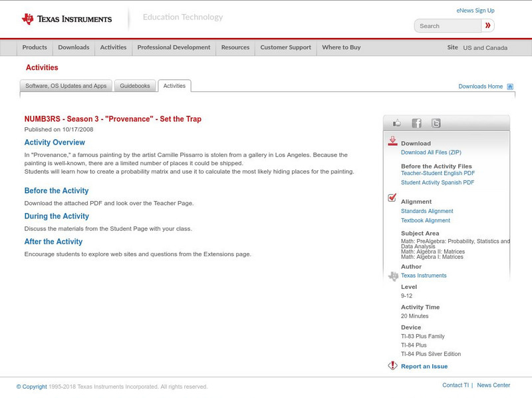
Task: Click the red Activities page heading
Action: pos(42,68)
